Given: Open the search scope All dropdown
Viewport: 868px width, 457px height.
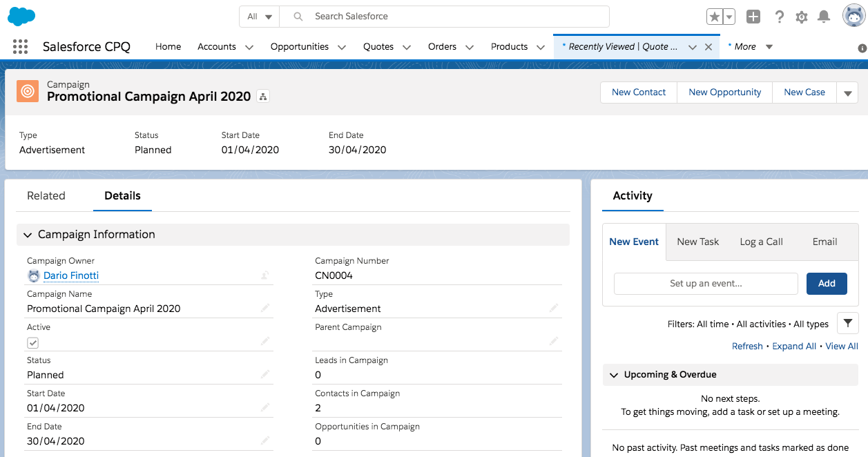Looking at the screenshot, I should pyautogui.click(x=260, y=17).
